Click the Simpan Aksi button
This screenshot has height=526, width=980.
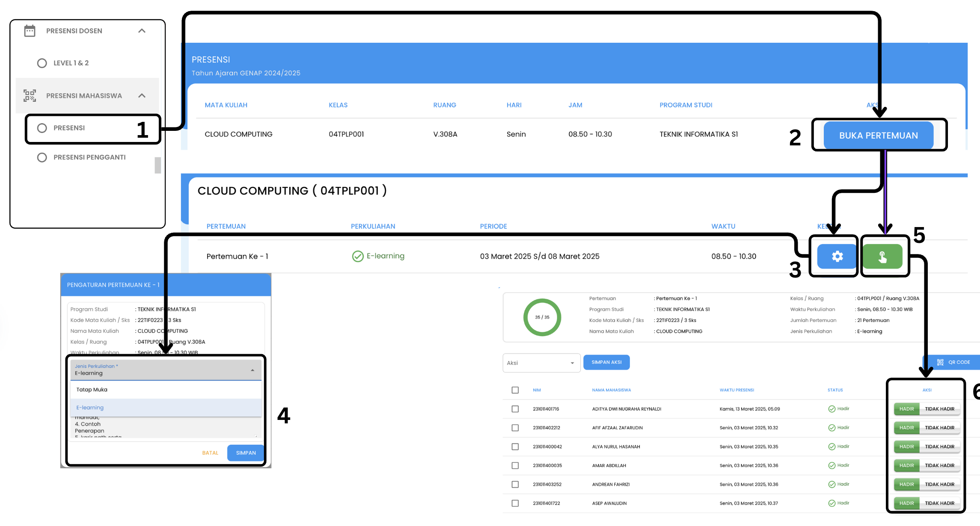pyautogui.click(x=606, y=362)
